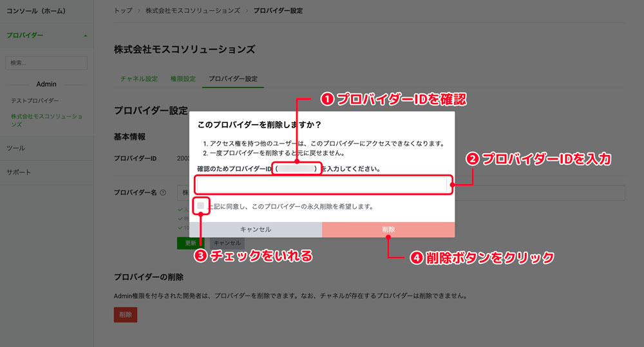The image size is (644, 347).
Task: Click the Admin section label in the sidebar
Action: 46,84
